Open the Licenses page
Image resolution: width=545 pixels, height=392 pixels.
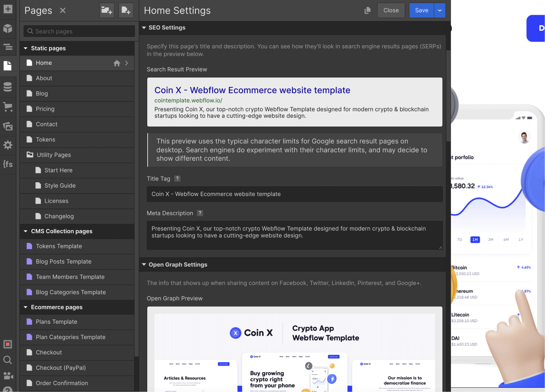tap(77, 201)
